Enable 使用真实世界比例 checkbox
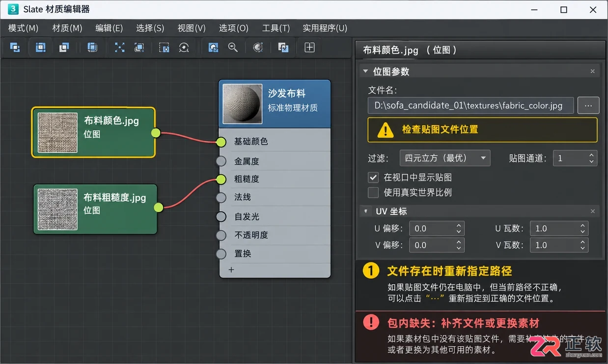Viewport: 608px width, 364px height. [x=374, y=192]
